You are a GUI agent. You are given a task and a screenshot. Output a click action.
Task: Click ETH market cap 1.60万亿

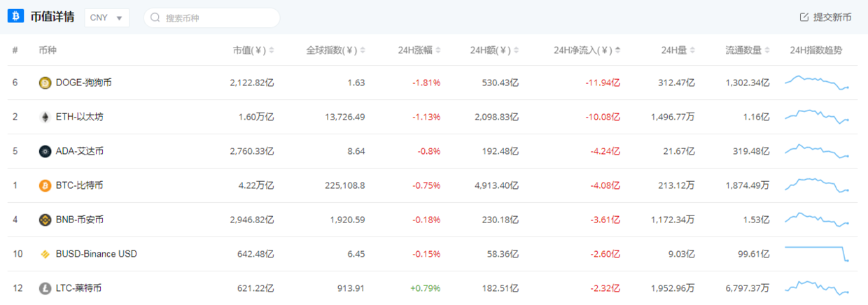click(256, 117)
